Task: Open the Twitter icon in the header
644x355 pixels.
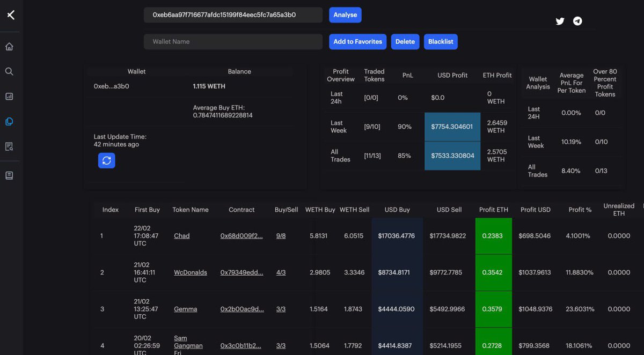Action: click(560, 21)
